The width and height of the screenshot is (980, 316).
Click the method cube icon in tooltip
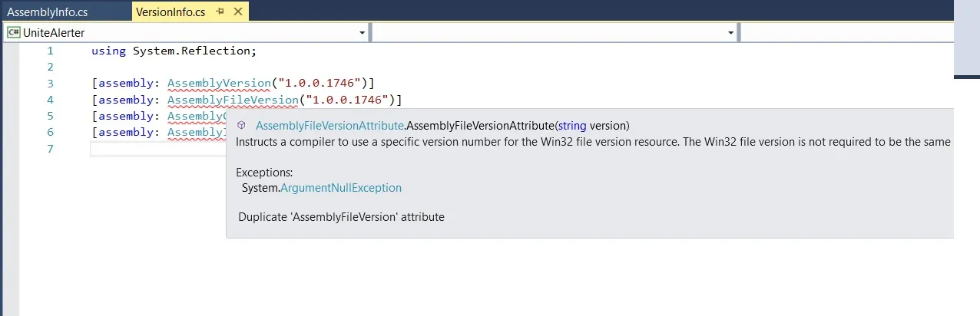coord(241,125)
